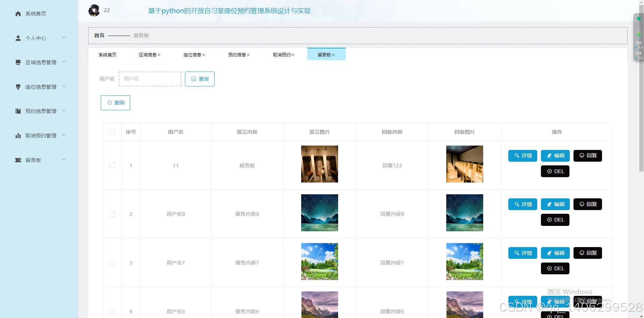Viewport: 644px width, 318px height.
Task: Click the icon beside 留言板 in sidebar
Action: tap(18, 160)
